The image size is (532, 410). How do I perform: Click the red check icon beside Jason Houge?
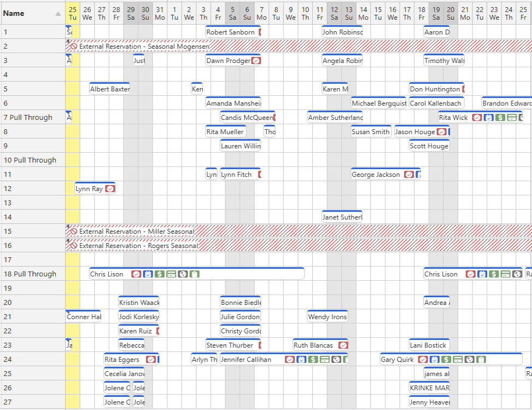(441, 132)
